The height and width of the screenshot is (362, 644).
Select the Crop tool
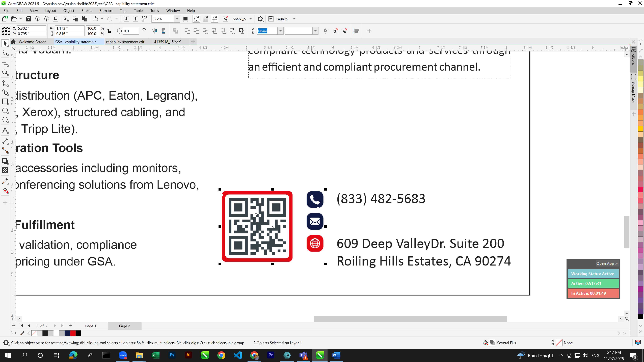(x=5, y=63)
